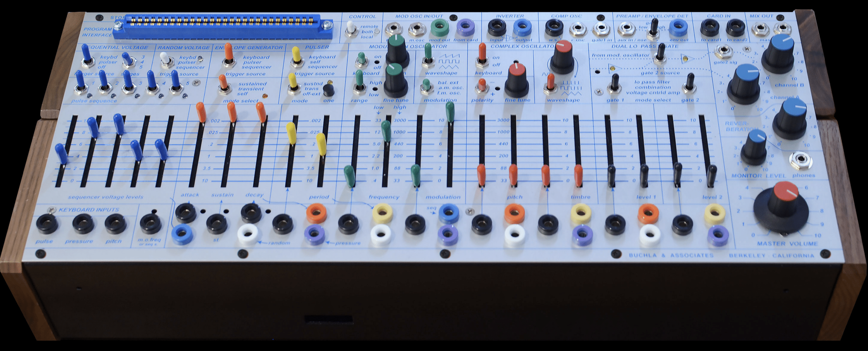The image size is (868, 351).
Task: Click the blue jack below the attack jack
Action: 182,234
